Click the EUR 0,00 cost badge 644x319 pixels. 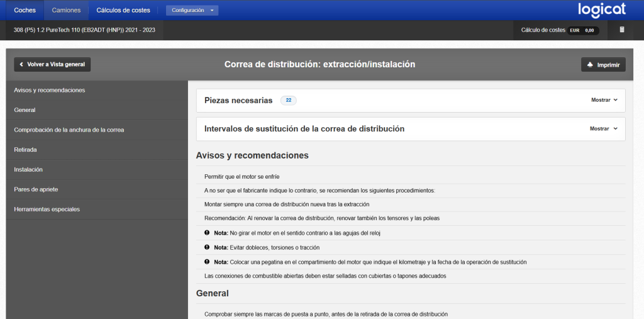[x=583, y=30]
